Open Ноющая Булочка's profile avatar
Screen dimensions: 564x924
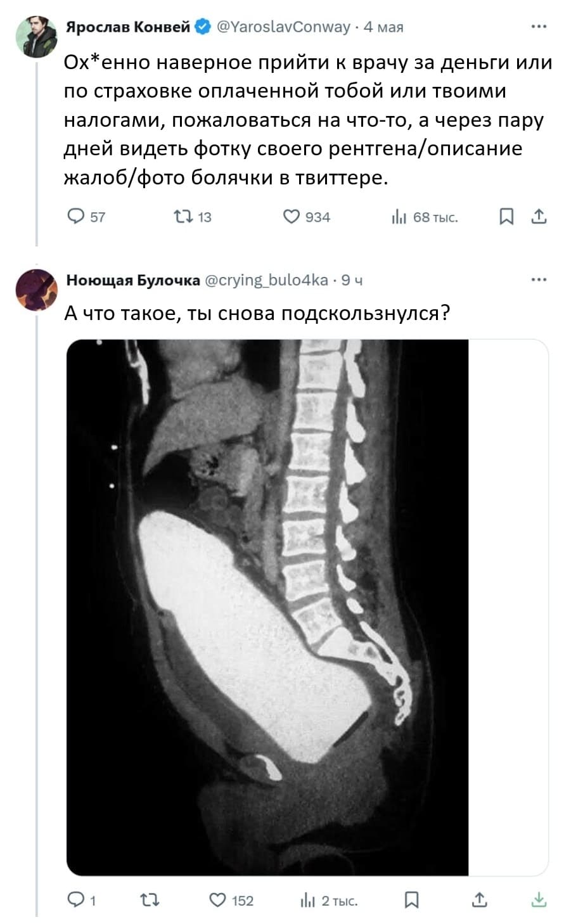click(37, 290)
